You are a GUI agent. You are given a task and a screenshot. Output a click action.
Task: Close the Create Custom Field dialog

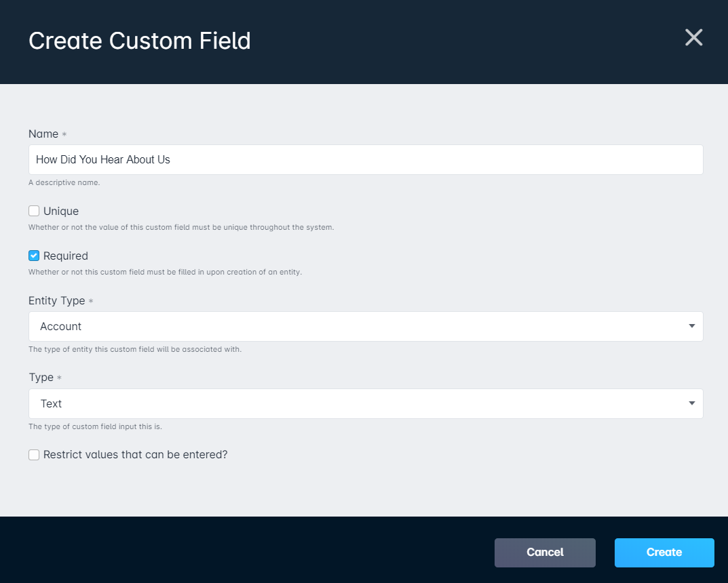pos(693,37)
